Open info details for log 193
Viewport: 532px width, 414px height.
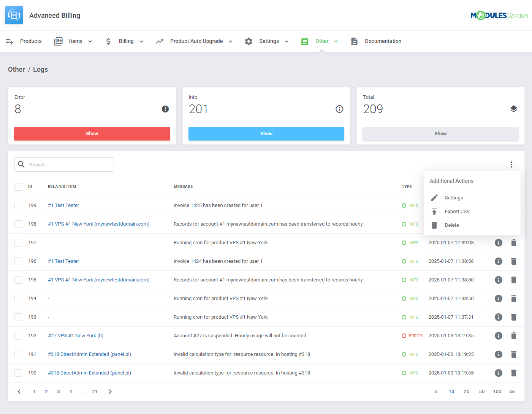(498, 317)
